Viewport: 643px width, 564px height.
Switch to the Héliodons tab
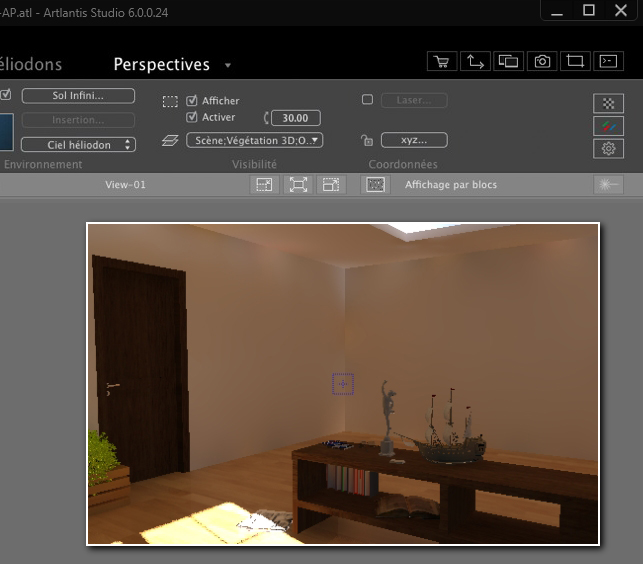click(x=30, y=64)
